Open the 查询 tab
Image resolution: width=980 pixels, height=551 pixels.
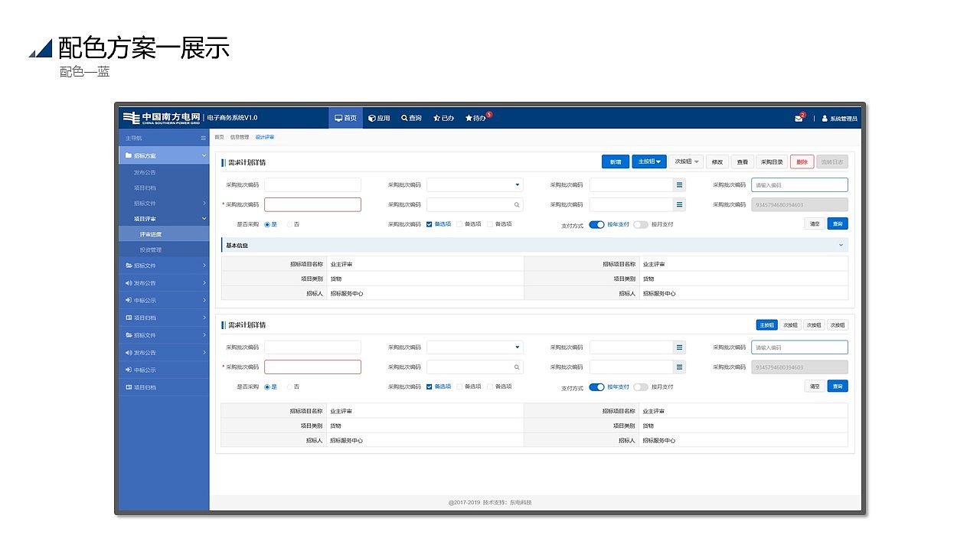pyautogui.click(x=412, y=118)
